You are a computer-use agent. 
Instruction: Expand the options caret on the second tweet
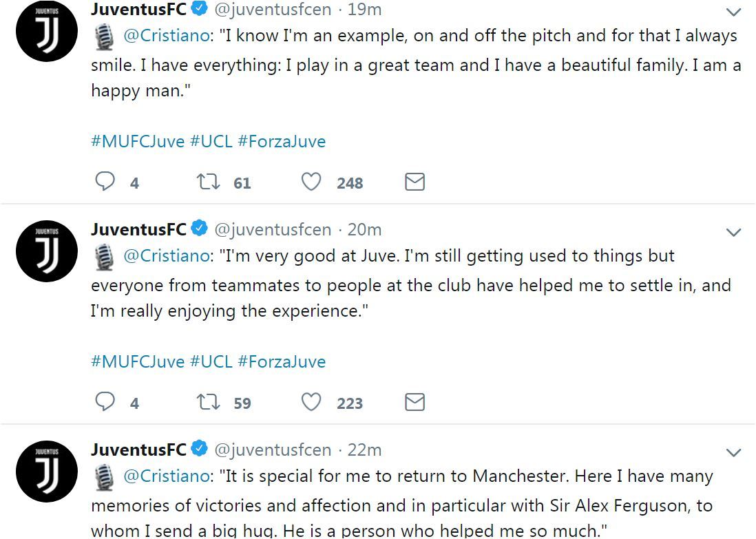point(733,232)
